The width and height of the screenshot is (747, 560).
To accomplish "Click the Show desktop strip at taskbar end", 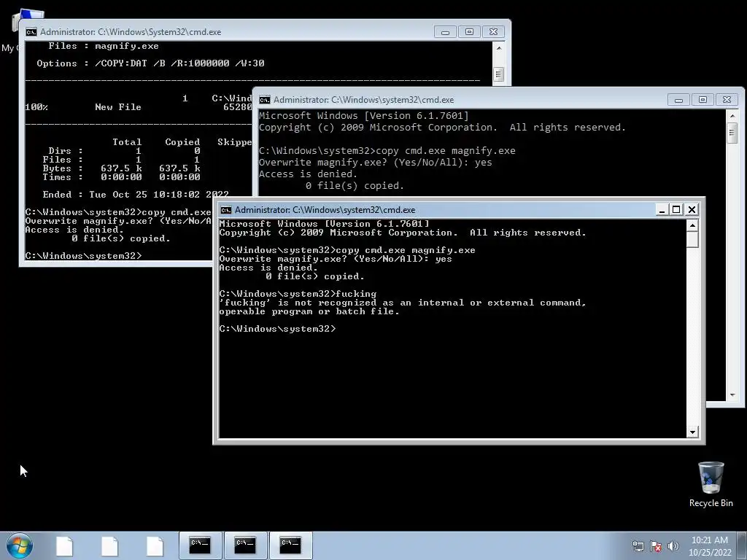I will (743, 545).
